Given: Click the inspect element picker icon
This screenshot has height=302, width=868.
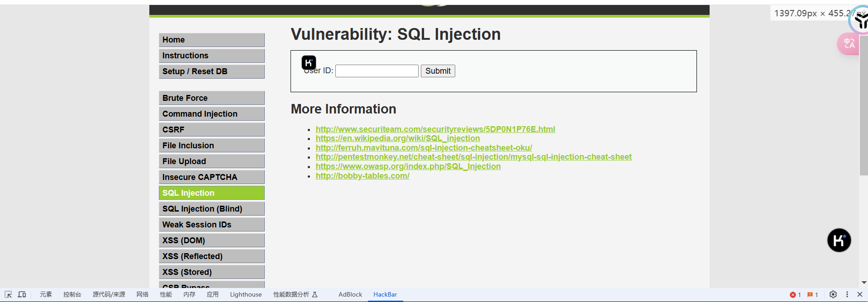Looking at the screenshot, I should (x=8, y=294).
